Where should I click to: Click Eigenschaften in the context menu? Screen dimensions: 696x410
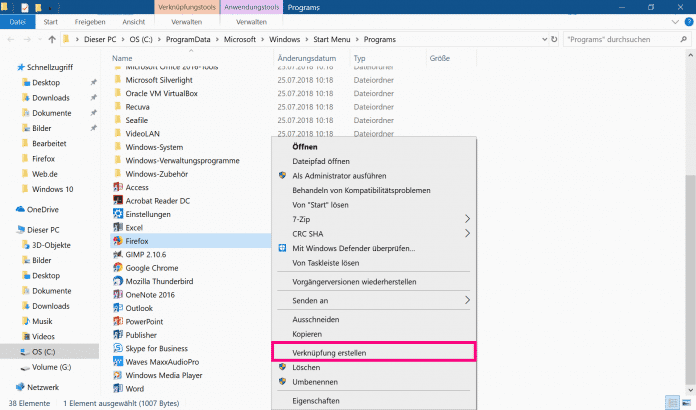click(x=316, y=398)
